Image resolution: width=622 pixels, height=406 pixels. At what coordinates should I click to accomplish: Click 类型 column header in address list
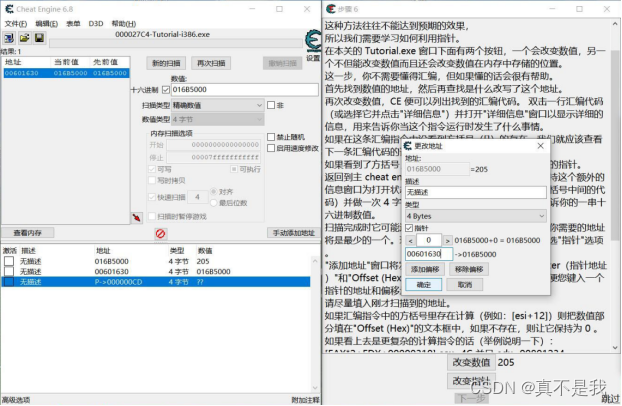click(177, 251)
